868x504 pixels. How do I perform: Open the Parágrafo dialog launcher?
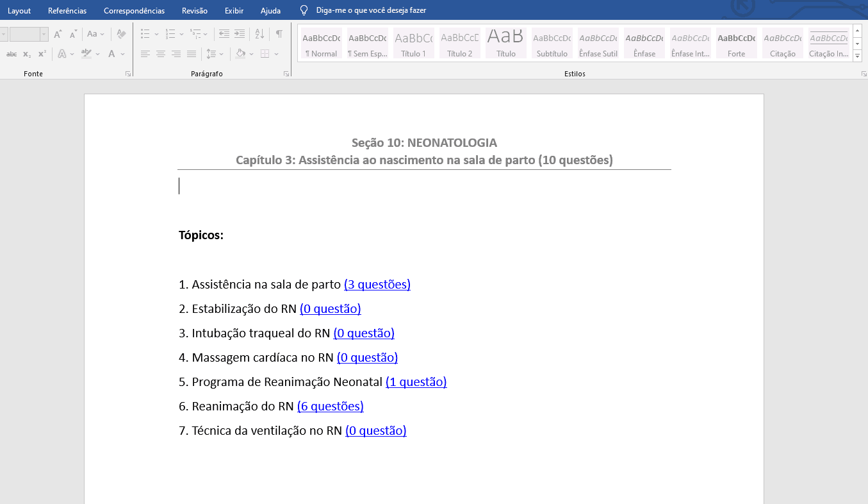[x=286, y=74]
